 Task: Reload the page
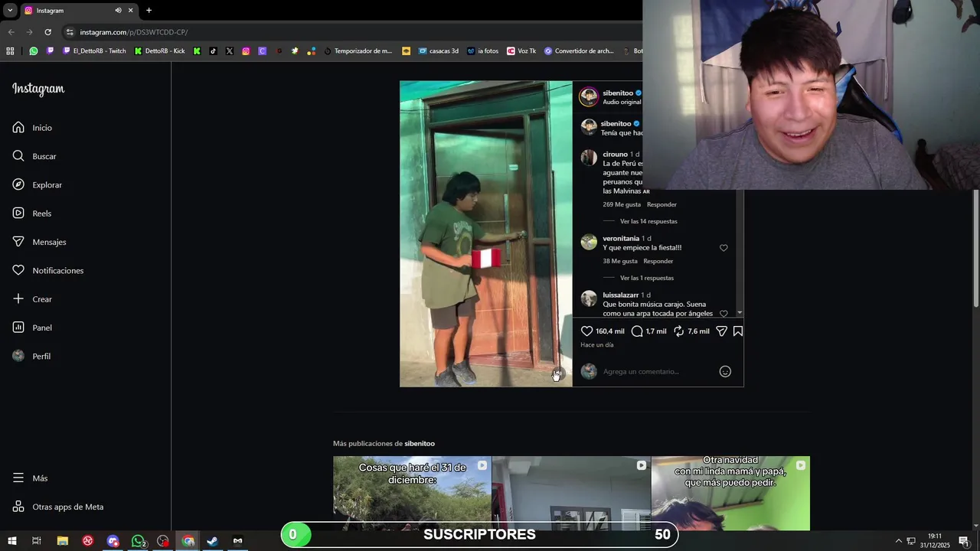pyautogui.click(x=47, y=32)
